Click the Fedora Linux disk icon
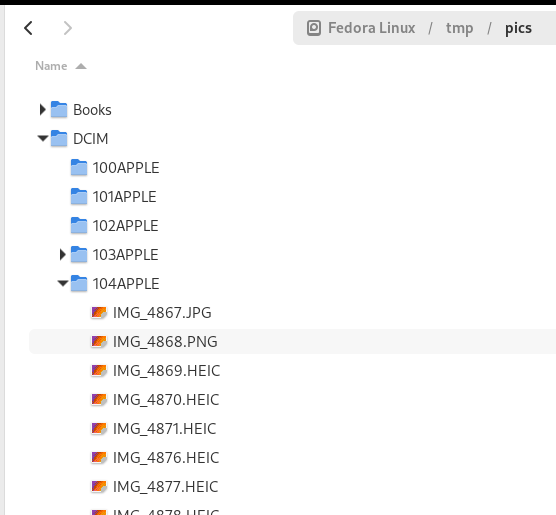This screenshot has height=515, width=556. pyautogui.click(x=314, y=28)
